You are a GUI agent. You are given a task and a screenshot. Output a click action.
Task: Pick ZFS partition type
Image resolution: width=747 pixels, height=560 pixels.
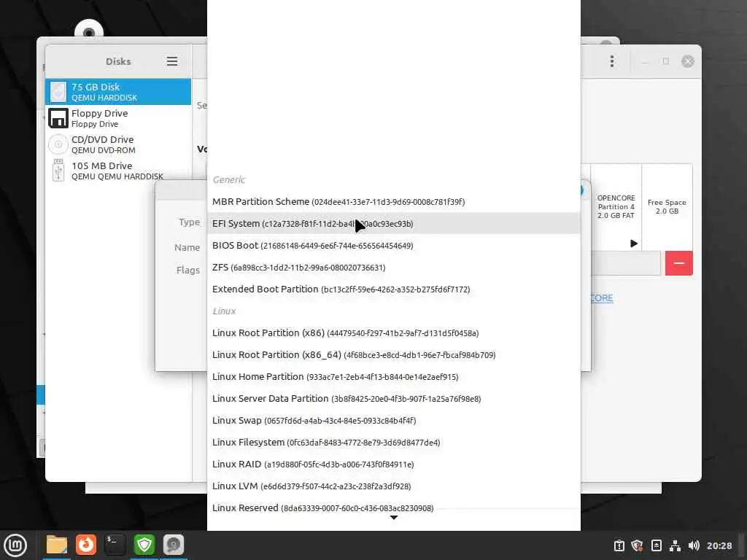(x=393, y=267)
